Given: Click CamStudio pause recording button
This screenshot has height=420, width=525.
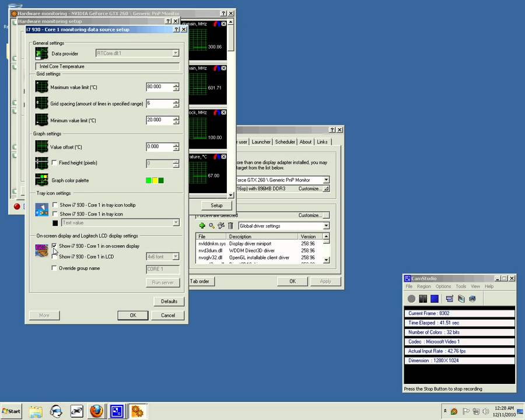Looking at the screenshot, I should coord(423,299).
